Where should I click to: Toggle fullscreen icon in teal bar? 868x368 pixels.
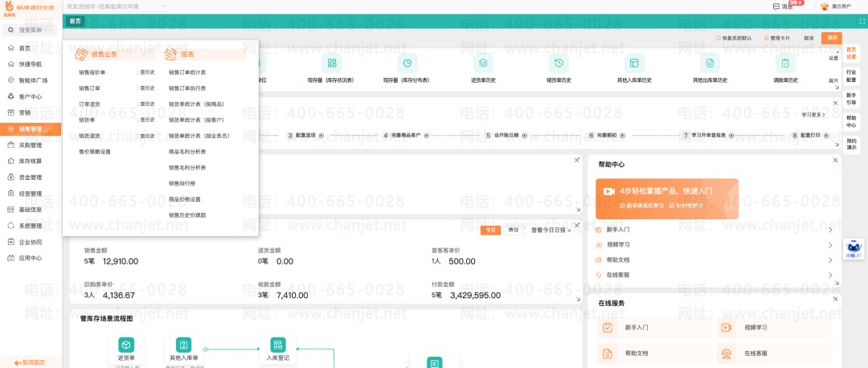(862, 21)
